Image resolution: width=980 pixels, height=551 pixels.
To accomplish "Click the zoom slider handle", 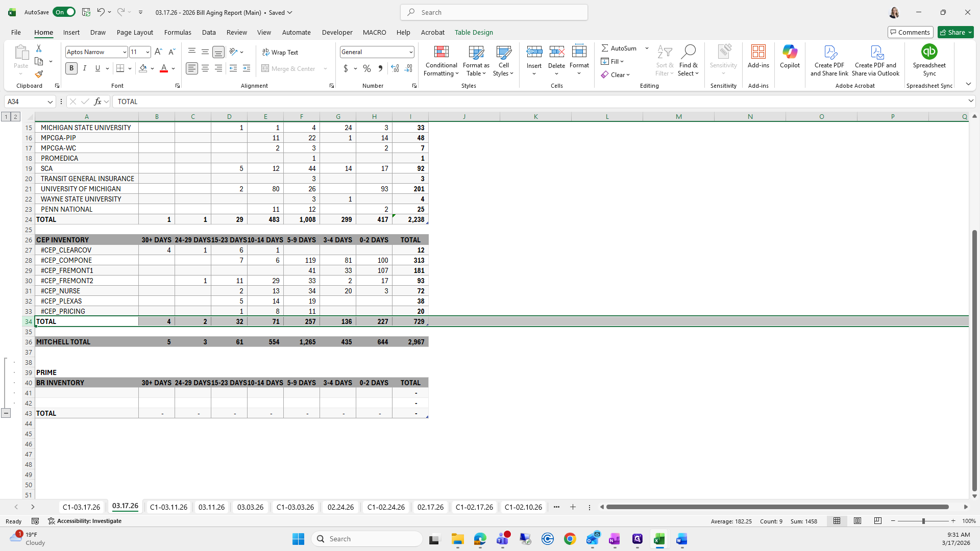I will click(x=923, y=521).
